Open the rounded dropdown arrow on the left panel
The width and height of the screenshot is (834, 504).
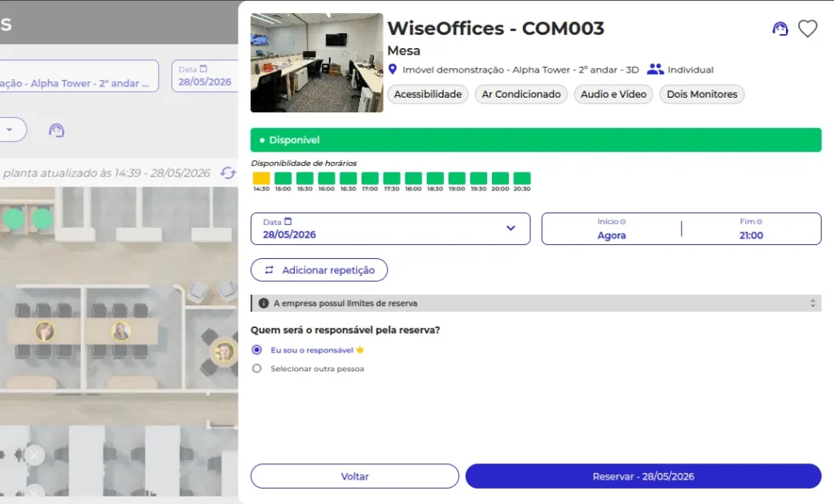click(10, 129)
